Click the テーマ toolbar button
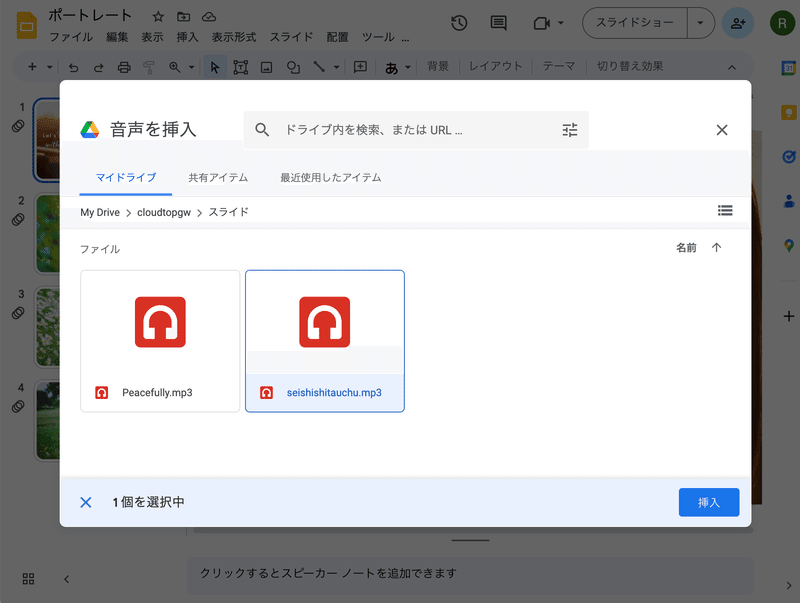 tap(559, 66)
